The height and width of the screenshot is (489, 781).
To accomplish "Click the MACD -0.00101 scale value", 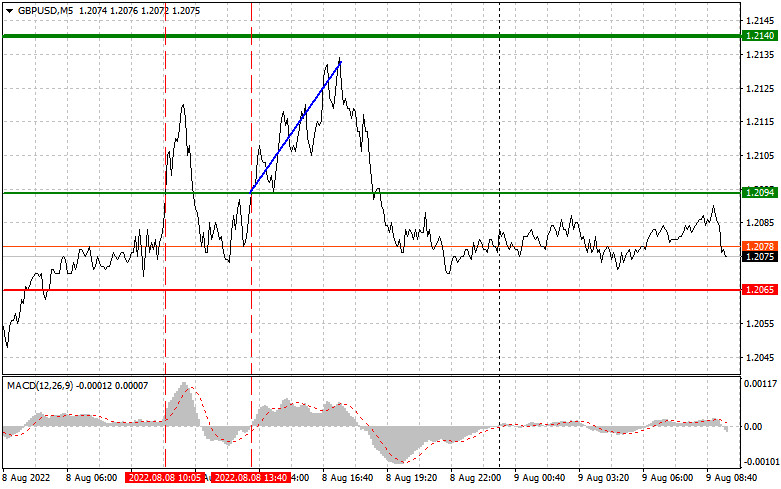I will (760, 462).
